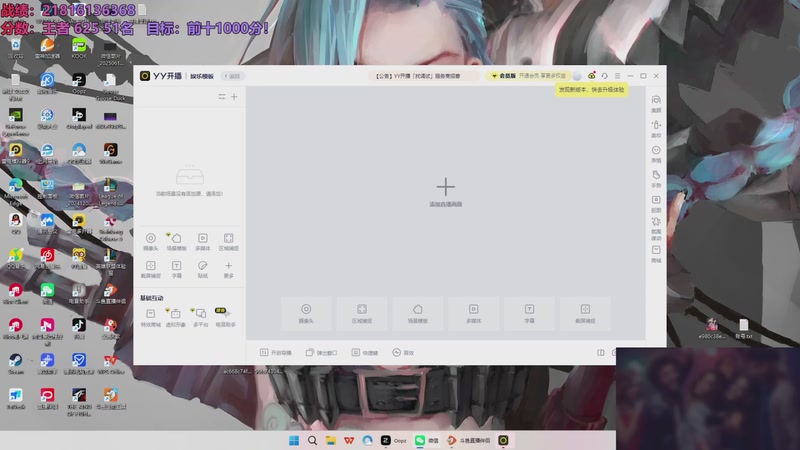
Task: Open File Explorer from taskbar
Action: coord(331,440)
